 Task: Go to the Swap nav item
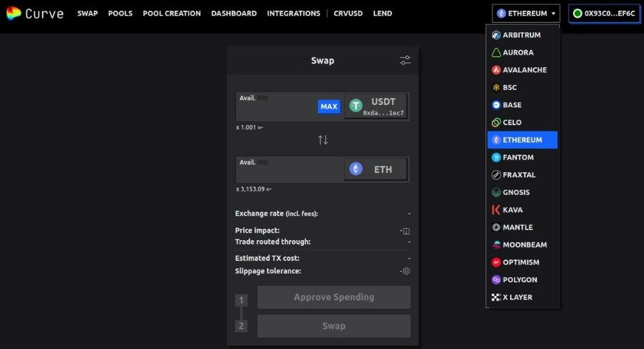(x=87, y=14)
